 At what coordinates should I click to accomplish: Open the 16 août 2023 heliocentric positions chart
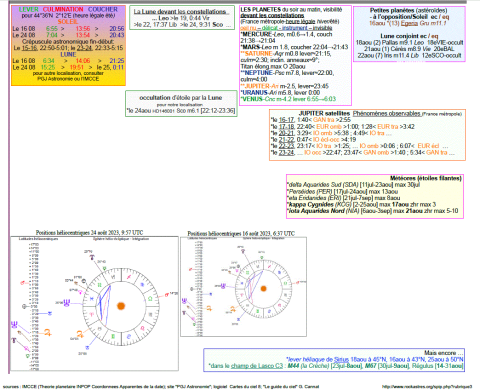point(243,287)
